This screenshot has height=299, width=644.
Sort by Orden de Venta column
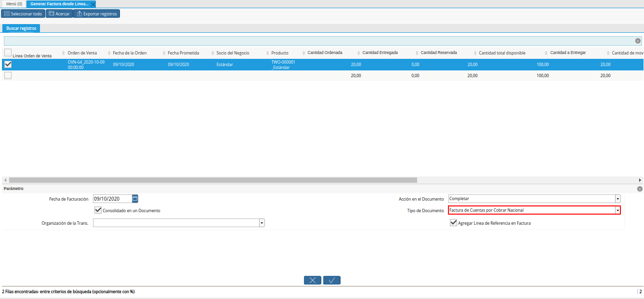click(x=82, y=53)
